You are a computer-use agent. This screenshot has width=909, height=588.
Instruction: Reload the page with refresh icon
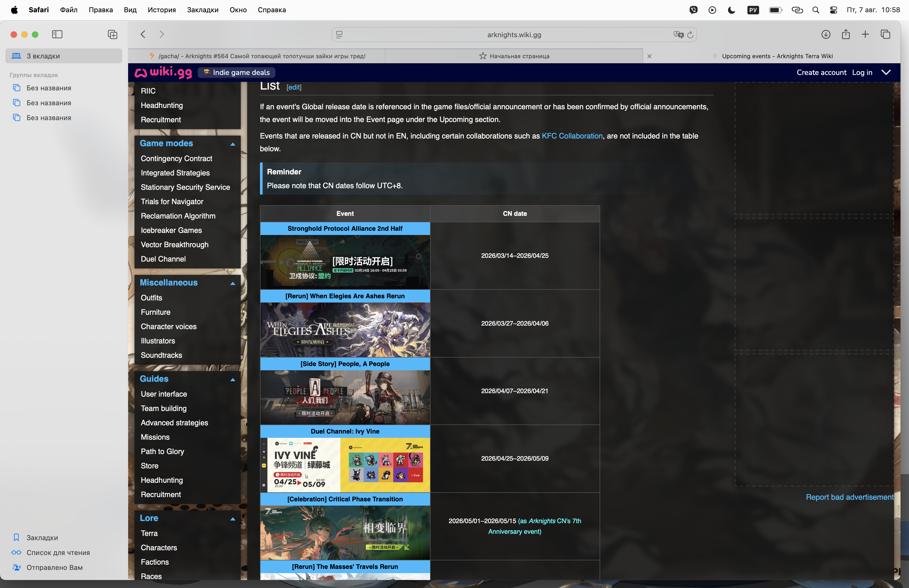(x=690, y=35)
